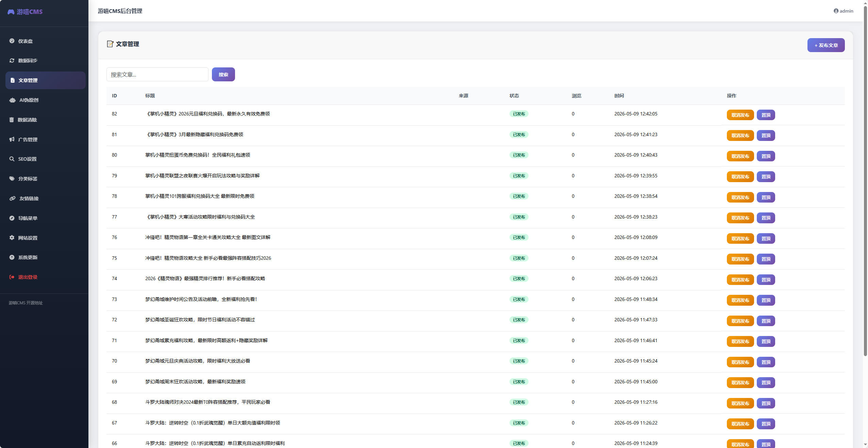This screenshot has width=868, height=448.
Task: Click the 友情链接 chain link icon
Action: [13, 198]
